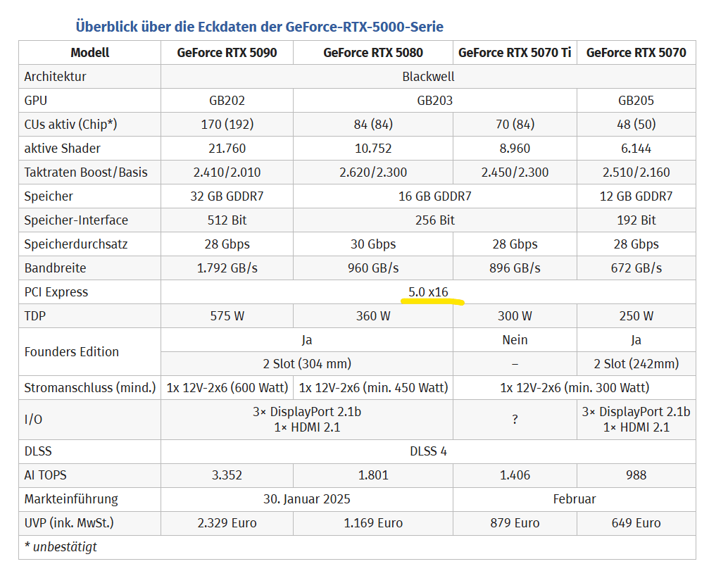Click the 'DLSS 4' cell
This screenshot has height=571, width=728.
tap(428, 451)
